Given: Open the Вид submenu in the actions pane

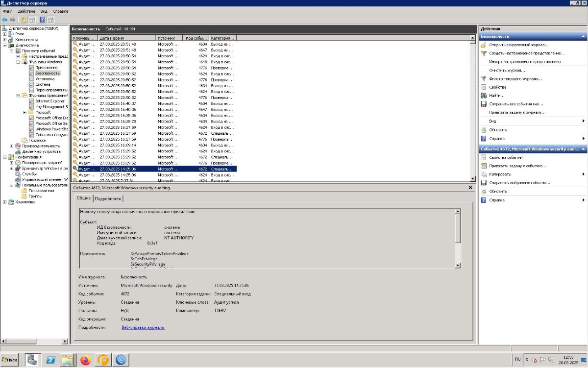Looking at the screenshot, I should [533, 121].
